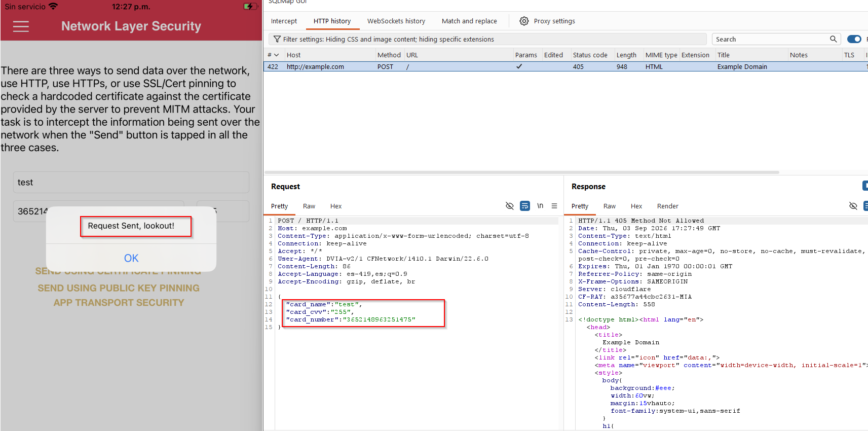Image resolution: width=868 pixels, height=431 pixels.
Task: Toggle the Request panel's word-wrap icon
Action: tap(525, 206)
